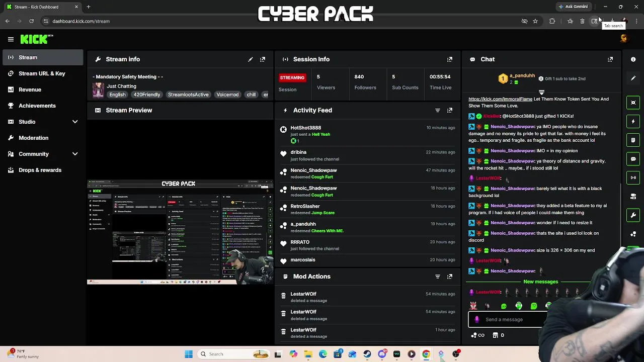This screenshot has width=644, height=362.
Task: Click the taskbar Search box
Action: point(234,354)
